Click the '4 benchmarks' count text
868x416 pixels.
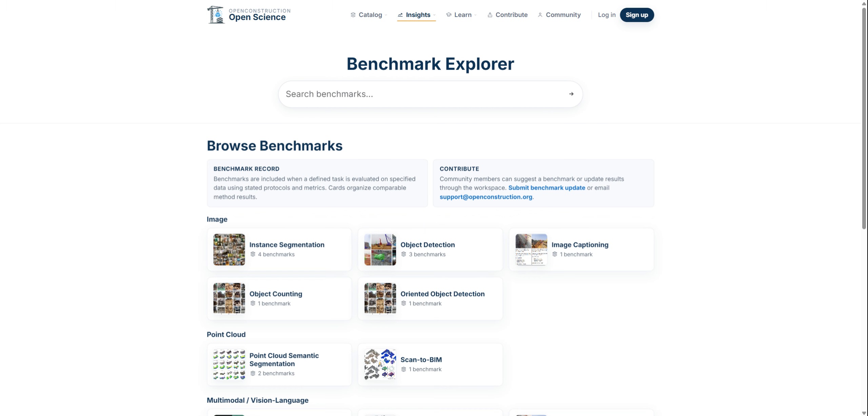coord(276,254)
